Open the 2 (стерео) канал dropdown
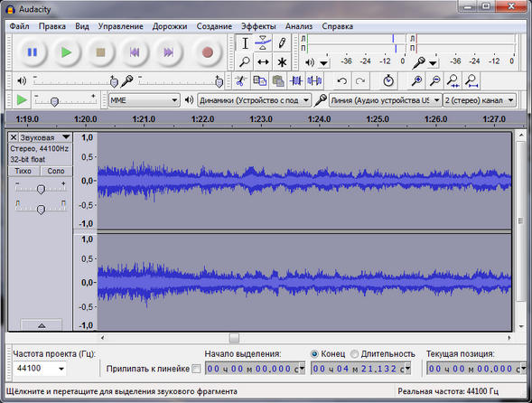The height and width of the screenshot is (403, 532). tap(480, 100)
